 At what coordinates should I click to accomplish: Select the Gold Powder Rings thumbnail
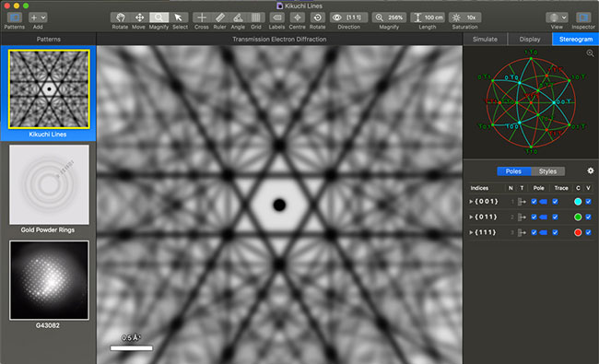click(x=49, y=184)
